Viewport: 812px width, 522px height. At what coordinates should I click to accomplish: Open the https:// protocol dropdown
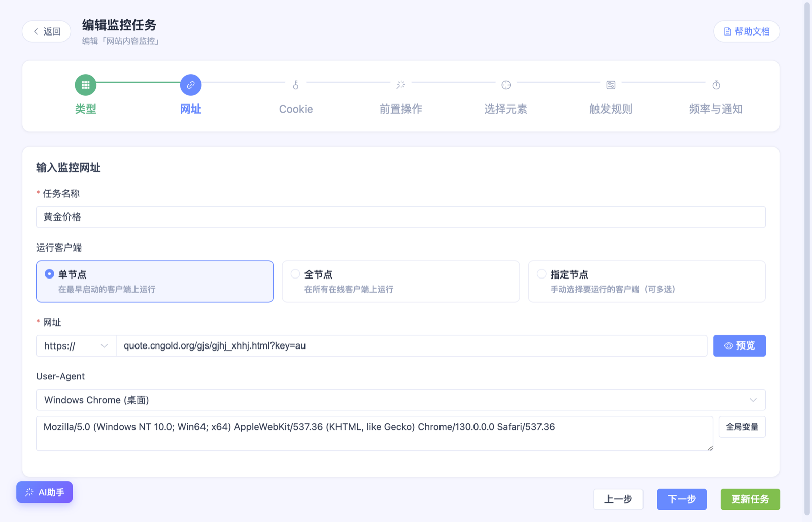(76, 346)
